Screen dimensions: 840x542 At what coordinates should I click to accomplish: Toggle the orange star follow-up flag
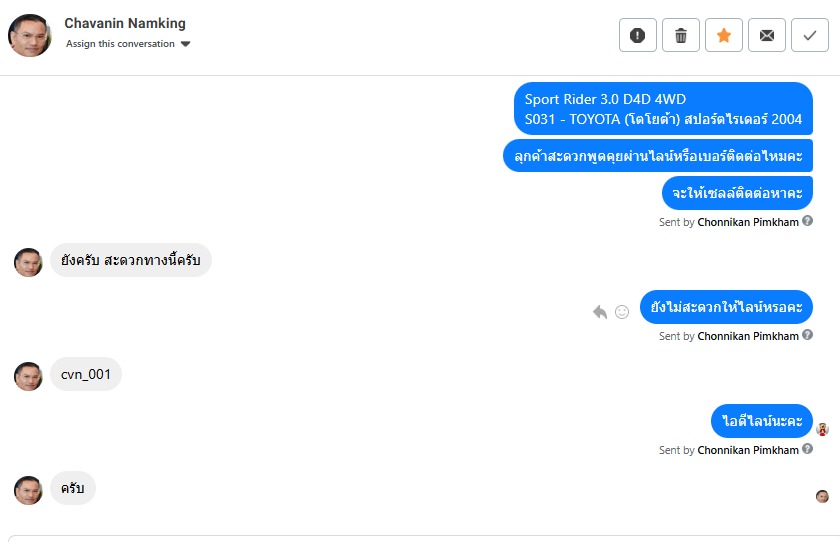(x=724, y=35)
